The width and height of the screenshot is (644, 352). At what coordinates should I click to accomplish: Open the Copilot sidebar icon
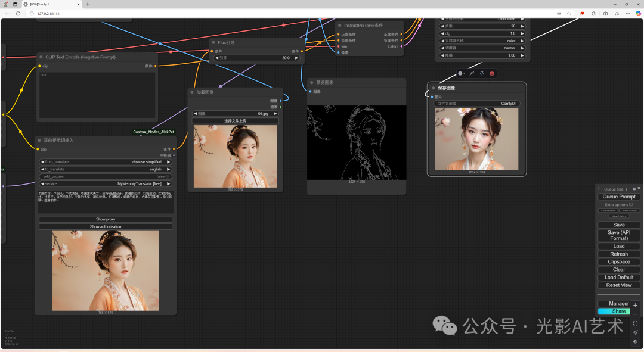coord(638,14)
